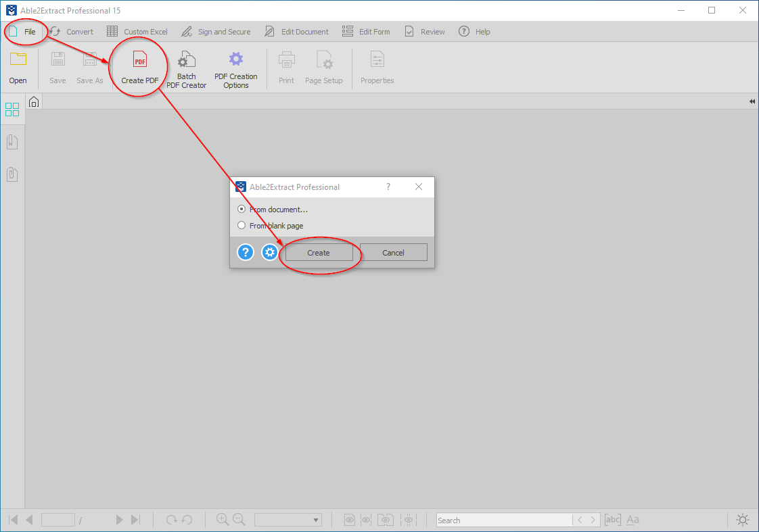Open the Help tab

point(474,32)
